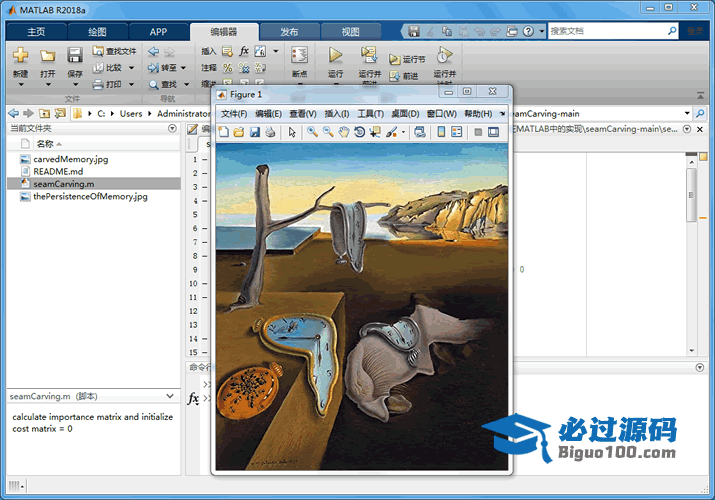Open the Figure 1 桌面(D) menu
Viewport: 715px width, 500px height.
(405, 114)
